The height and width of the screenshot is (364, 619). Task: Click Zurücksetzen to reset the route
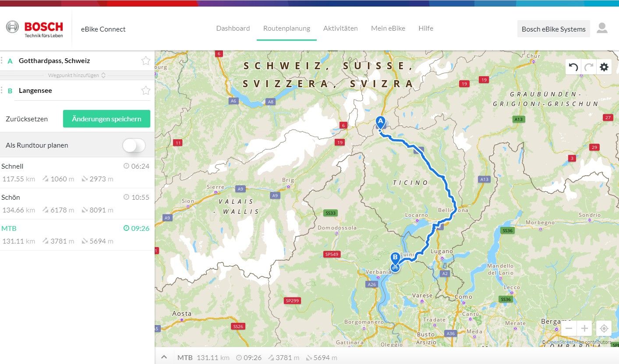27,119
